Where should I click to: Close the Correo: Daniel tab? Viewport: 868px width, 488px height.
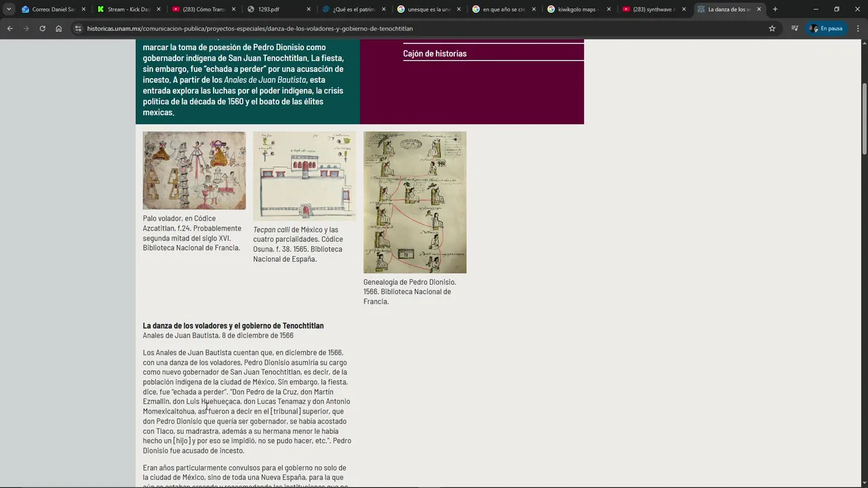[x=83, y=9]
